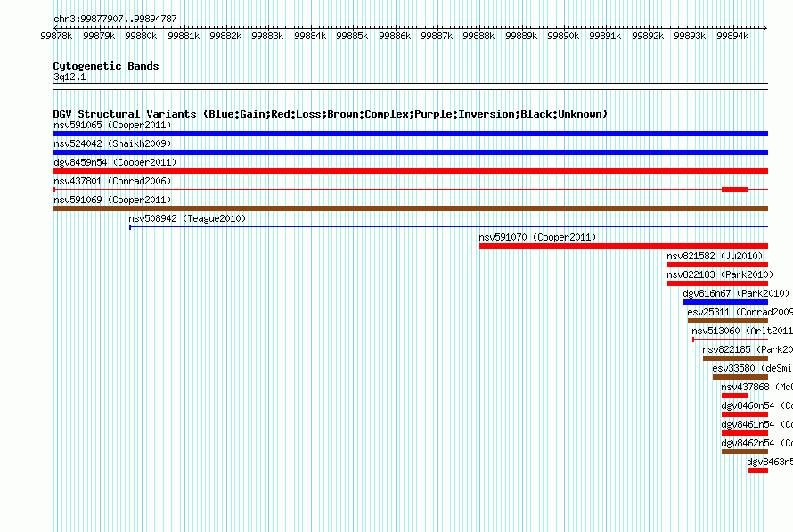This screenshot has height=532, width=793.
Task: Click ruler tick labeled 99888k
Action: click(x=478, y=36)
